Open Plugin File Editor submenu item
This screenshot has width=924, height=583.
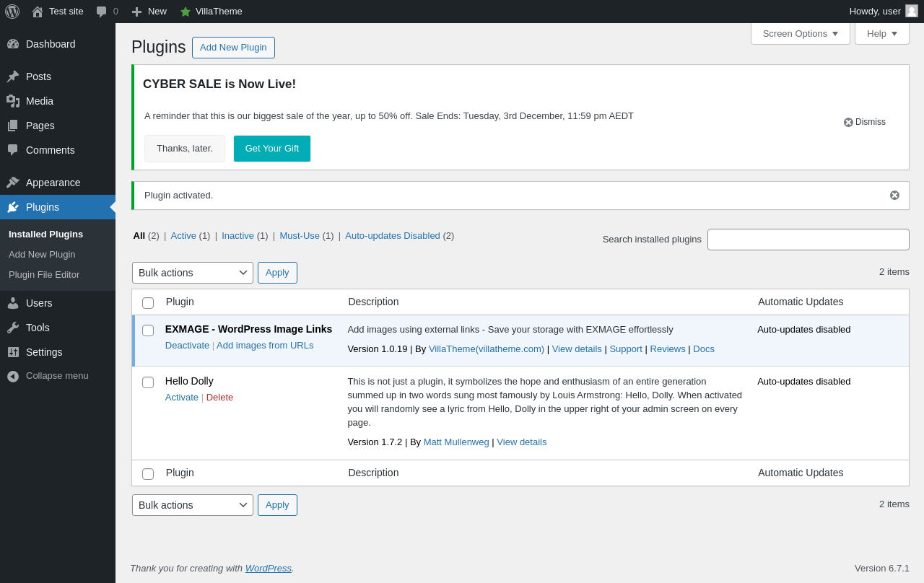[44, 274]
